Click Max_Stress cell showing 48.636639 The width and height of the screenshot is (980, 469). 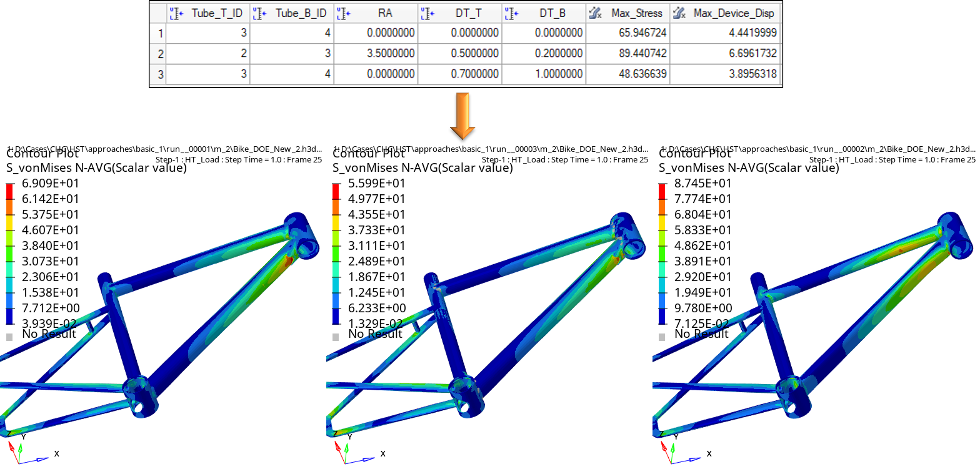(642, 74)
